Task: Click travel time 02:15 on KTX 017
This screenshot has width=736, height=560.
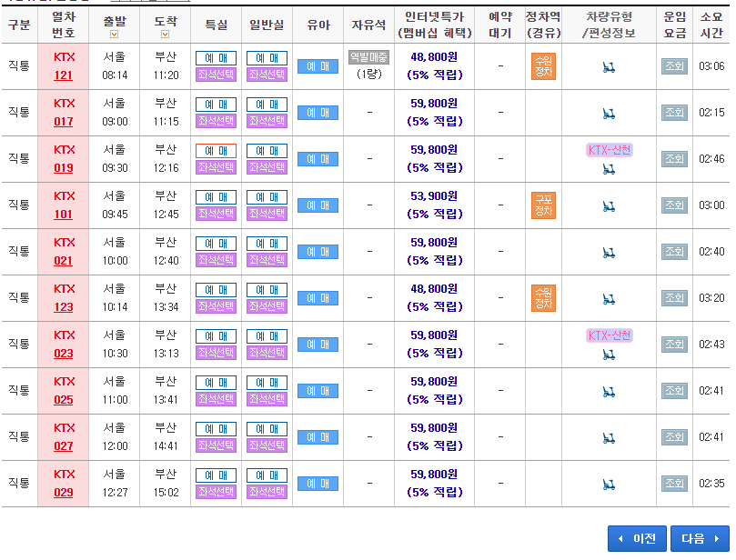Action: [711, 113]
